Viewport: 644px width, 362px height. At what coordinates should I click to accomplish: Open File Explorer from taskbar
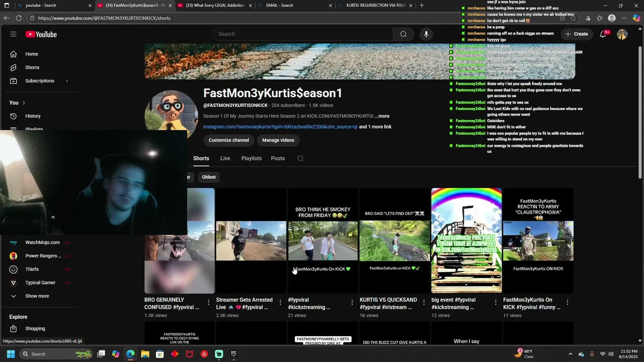(x=145, y=354)
